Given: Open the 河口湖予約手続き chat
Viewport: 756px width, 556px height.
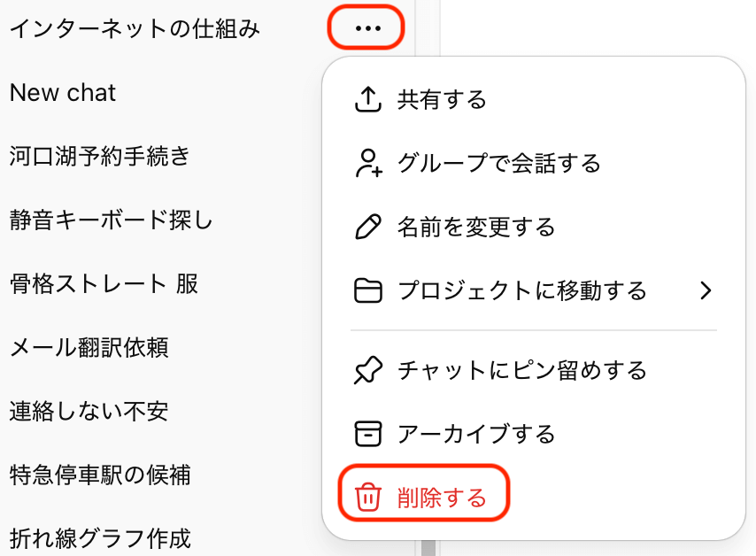Looking at the screenshot, I should 100,157.
